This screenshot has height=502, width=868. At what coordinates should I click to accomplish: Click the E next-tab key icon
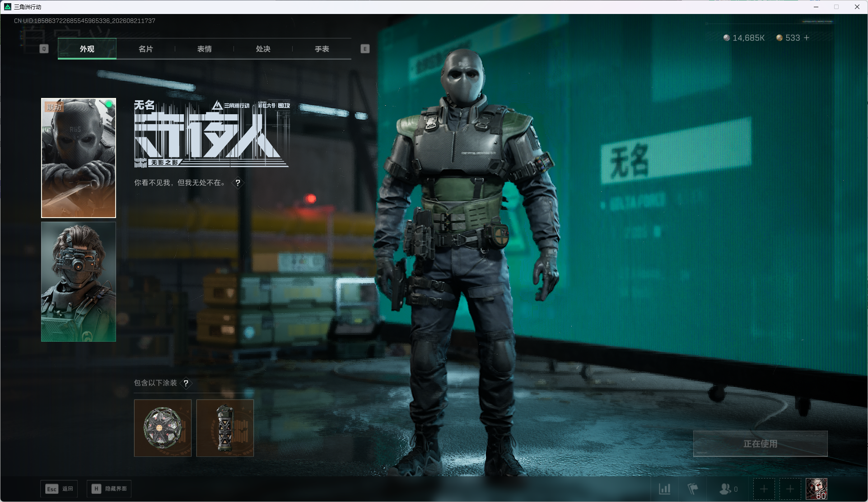click(365, 49)
